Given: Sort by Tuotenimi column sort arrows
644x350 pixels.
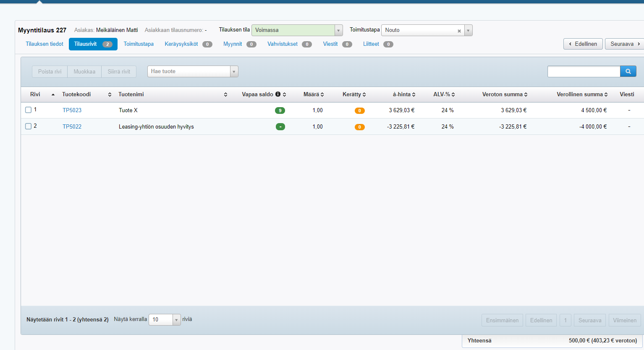Looking at the screenshot, I should click(x=225, y=95).
